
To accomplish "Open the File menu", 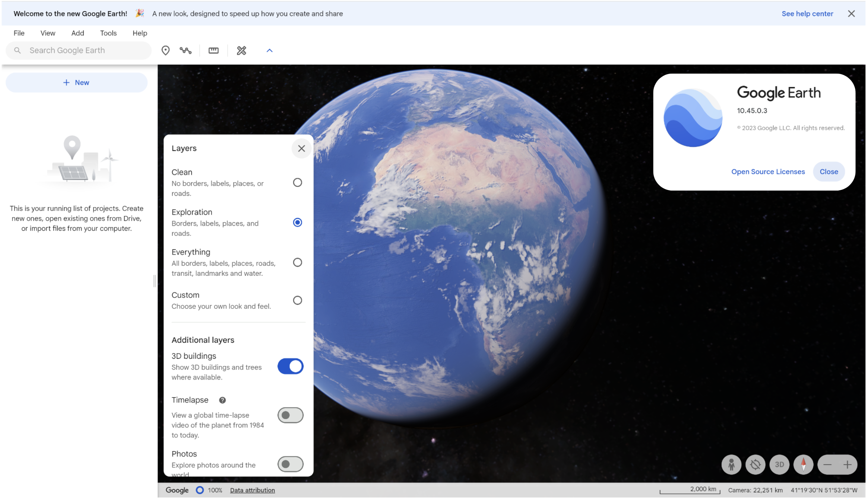I will tap(19, 33).
